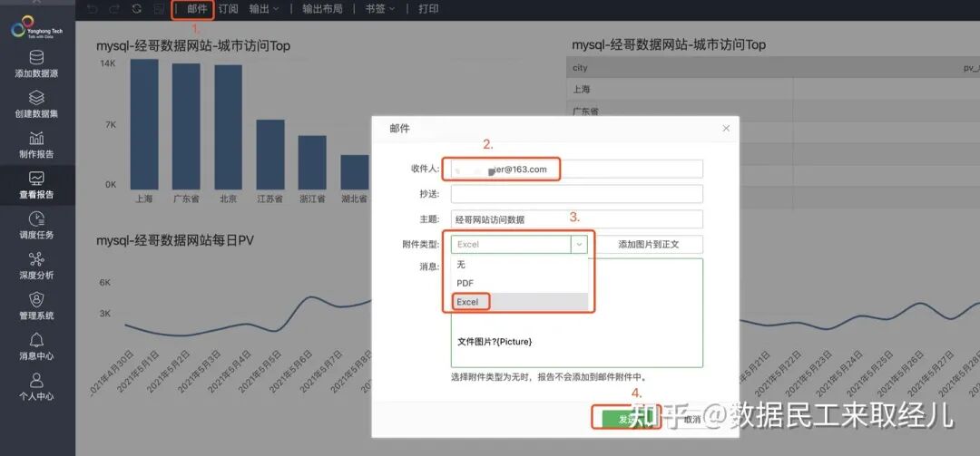The height and width of the screenshot is (456, 980).
Task: Click the redo icon in top toolbar
Action: (113, 9)
